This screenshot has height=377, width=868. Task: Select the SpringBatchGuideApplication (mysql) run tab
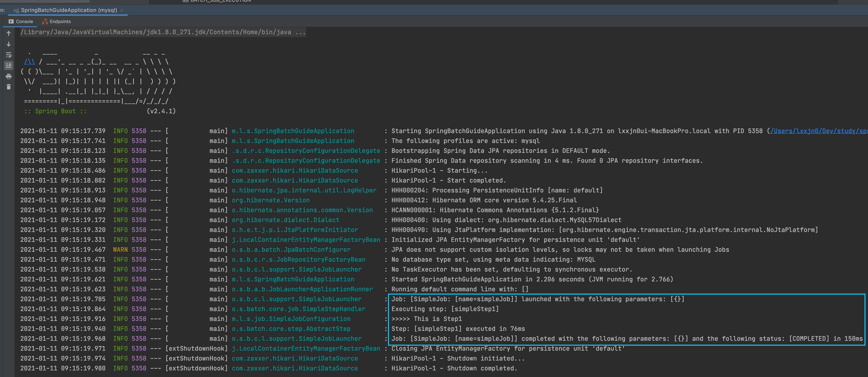point(69,10)
